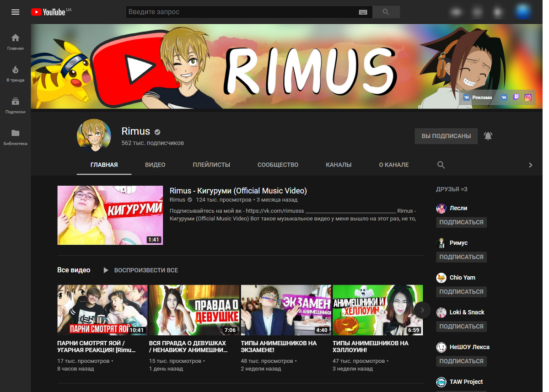Image resolution: width=549 pixels, height=392 pixels.
Task: Open the Chio Yam channel avatar
Action: pos(441,278)
